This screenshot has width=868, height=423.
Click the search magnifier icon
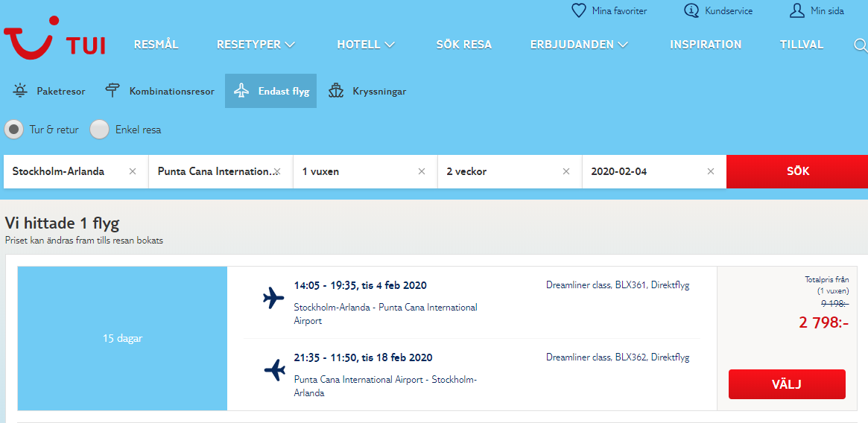861,45
